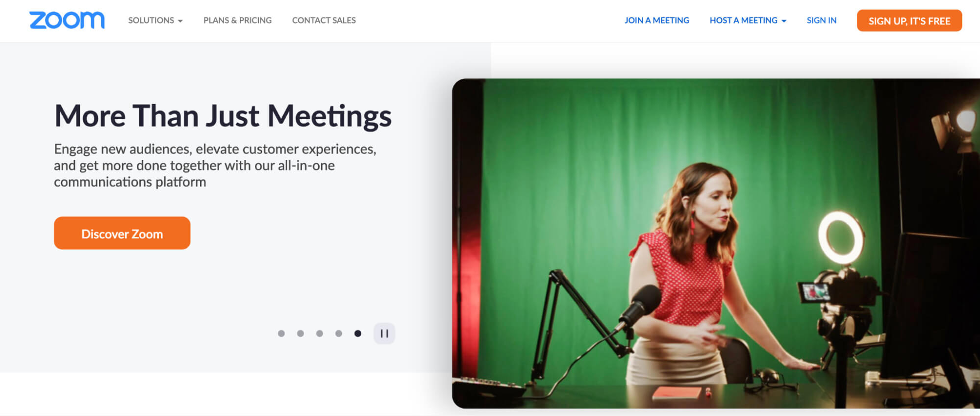
Task: Select the fifth active carousel dot
Action: (358, 334)
